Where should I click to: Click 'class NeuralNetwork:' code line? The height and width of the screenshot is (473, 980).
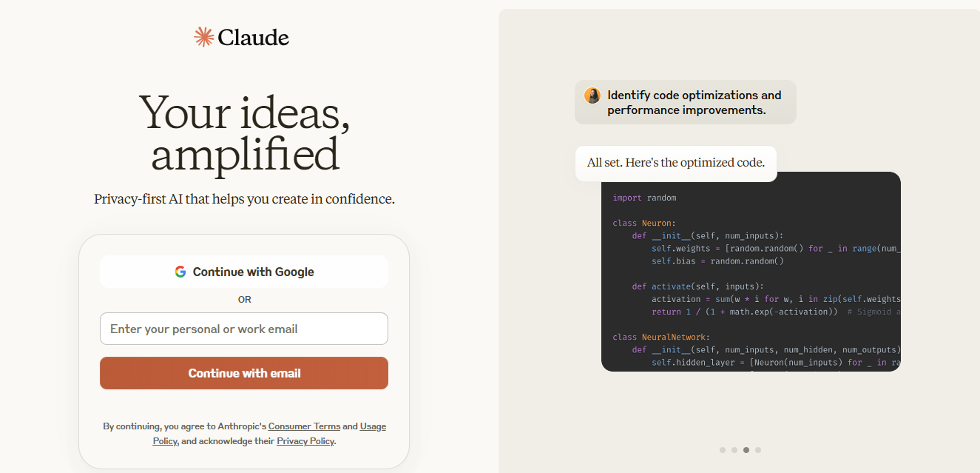[660, 337]
